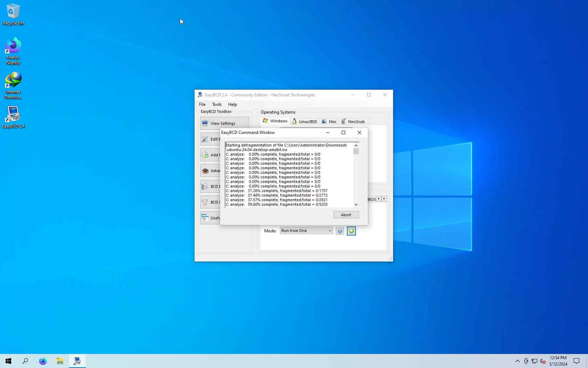Click the 'ubuntu-24.04-desktop-amd64.iso' output line
588x368 pixels.
coord(257,150)
